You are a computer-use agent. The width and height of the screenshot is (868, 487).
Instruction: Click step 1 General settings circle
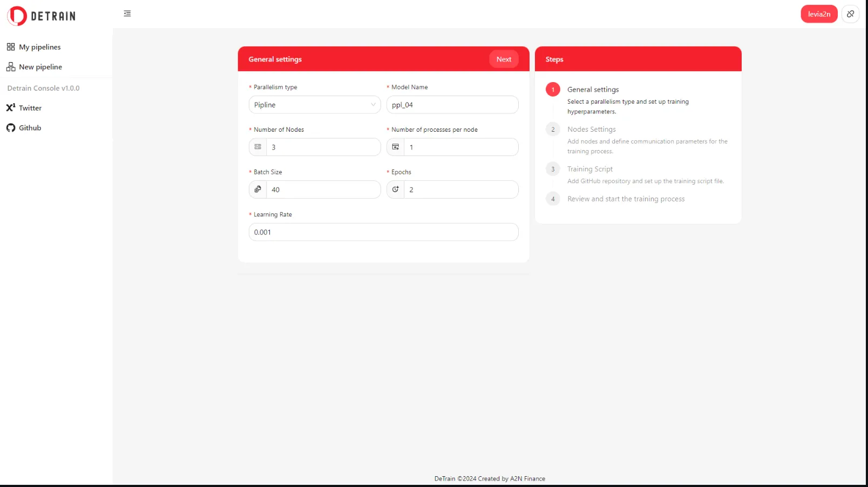pyautogui.click(x=553, y=90)
